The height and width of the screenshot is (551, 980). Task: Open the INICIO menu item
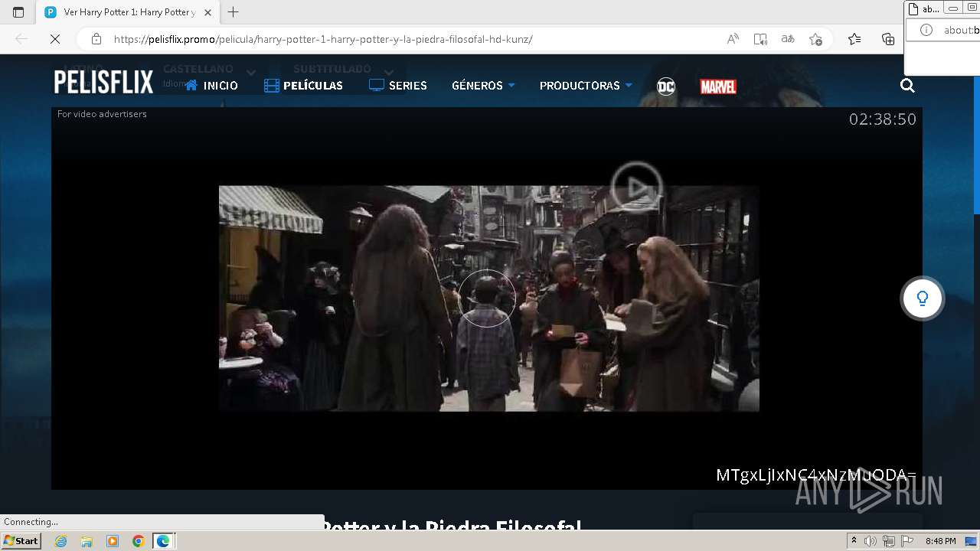tap(211, 86)
